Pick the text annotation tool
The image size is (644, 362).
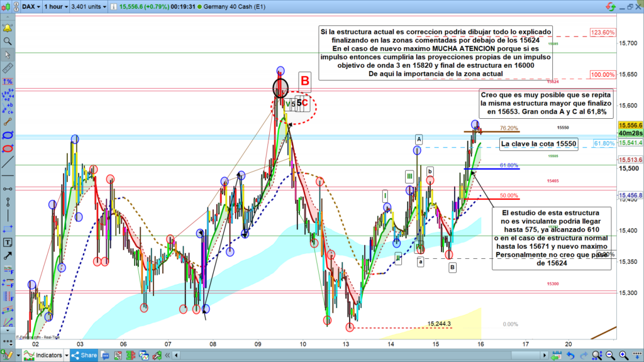pos(7,242)
